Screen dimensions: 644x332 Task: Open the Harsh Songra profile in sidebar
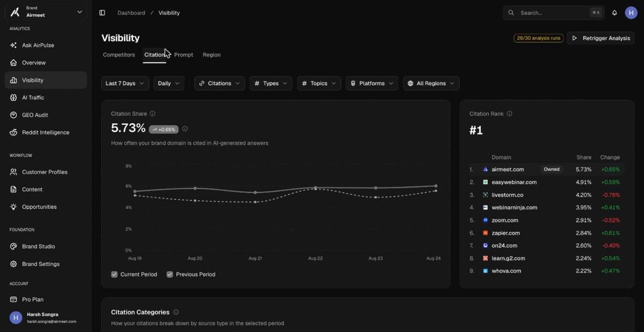click(46, 317)
